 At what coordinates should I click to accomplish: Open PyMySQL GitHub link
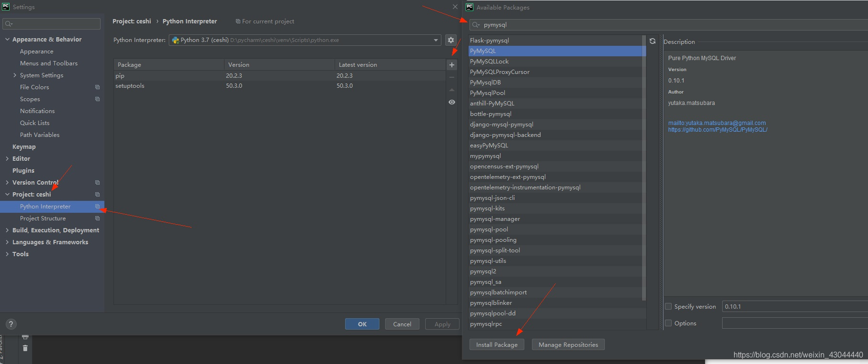click(x=717, y=130)
